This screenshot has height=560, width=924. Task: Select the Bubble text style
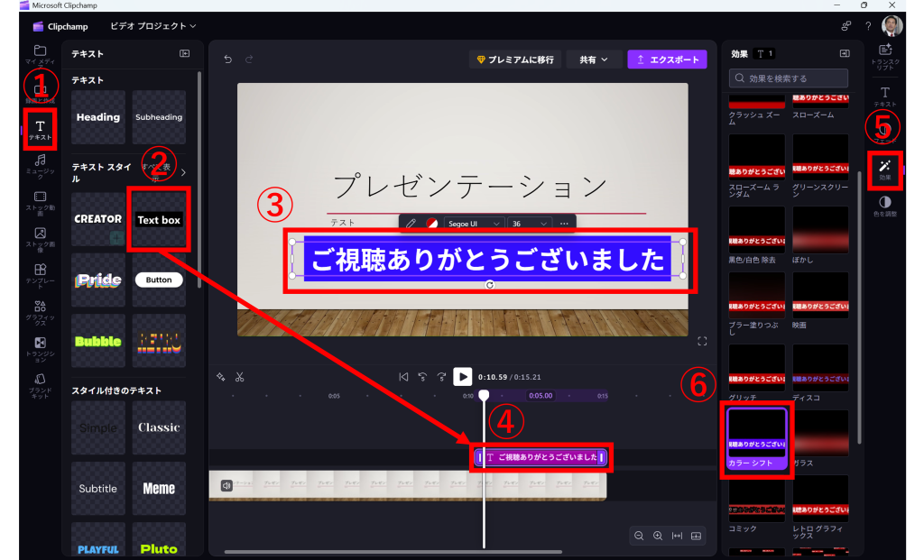pos(97,340)
